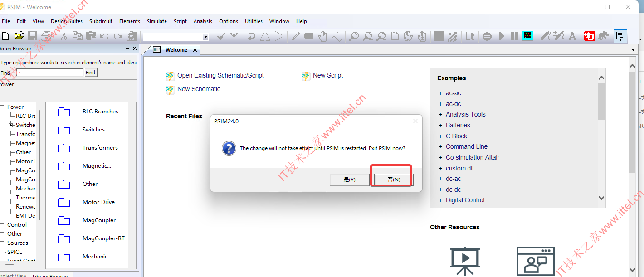Expand the Control tree node

(2, 225)
